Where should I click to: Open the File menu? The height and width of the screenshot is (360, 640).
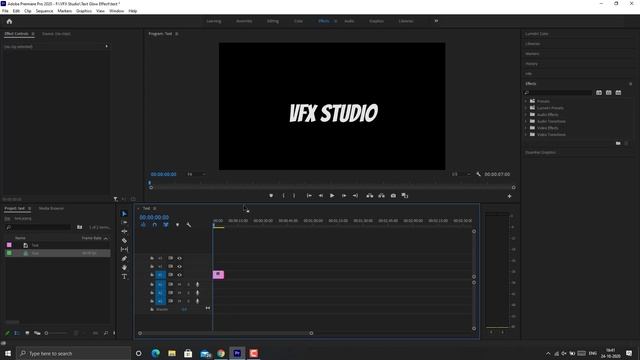click(x=5, y=11)
